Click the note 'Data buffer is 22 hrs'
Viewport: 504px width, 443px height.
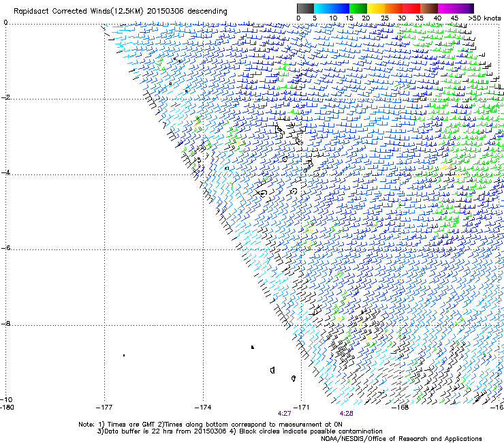(x=135, y=431)
